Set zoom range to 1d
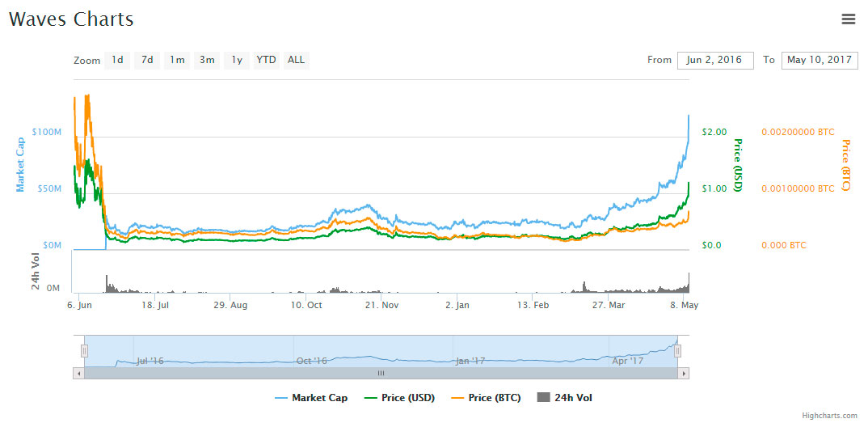 [x=117, y=60]
